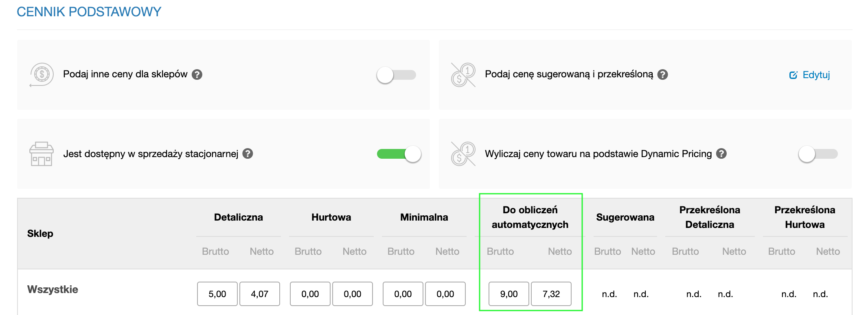Click automatic calculations Netto field 7,32

pos(551,294)
